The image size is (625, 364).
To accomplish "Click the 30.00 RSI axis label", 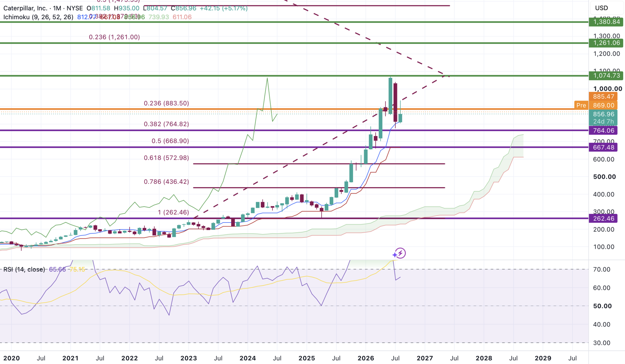I will (x=602, y=343).
